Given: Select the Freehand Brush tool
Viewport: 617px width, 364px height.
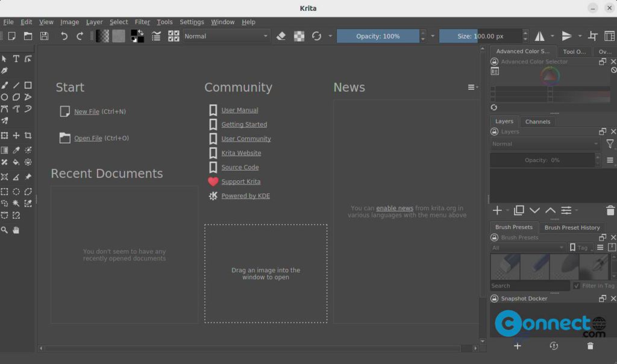Looking at the screenshot, I should tap(5, 85).
